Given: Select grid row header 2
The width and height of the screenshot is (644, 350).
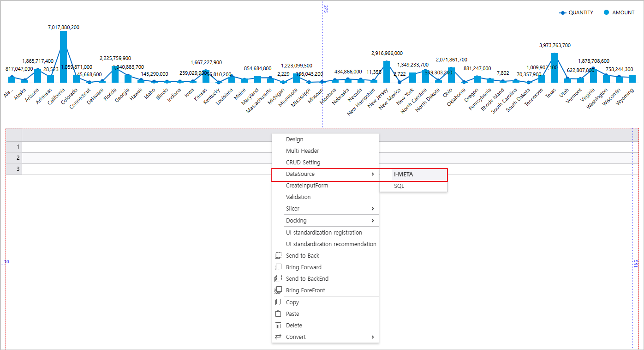Looking at the screenshot, I should [14, 158].
